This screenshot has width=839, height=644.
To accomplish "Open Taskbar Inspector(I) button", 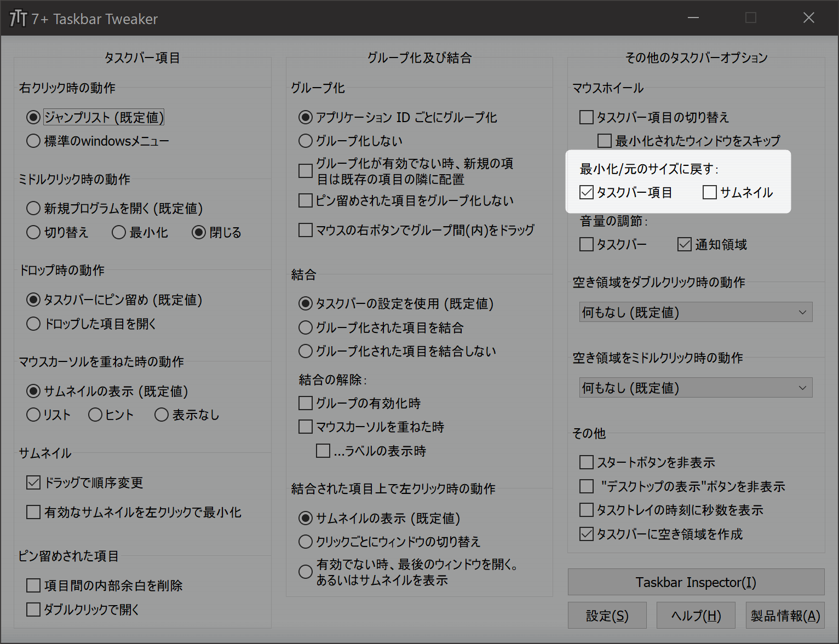I will (696, 582).
